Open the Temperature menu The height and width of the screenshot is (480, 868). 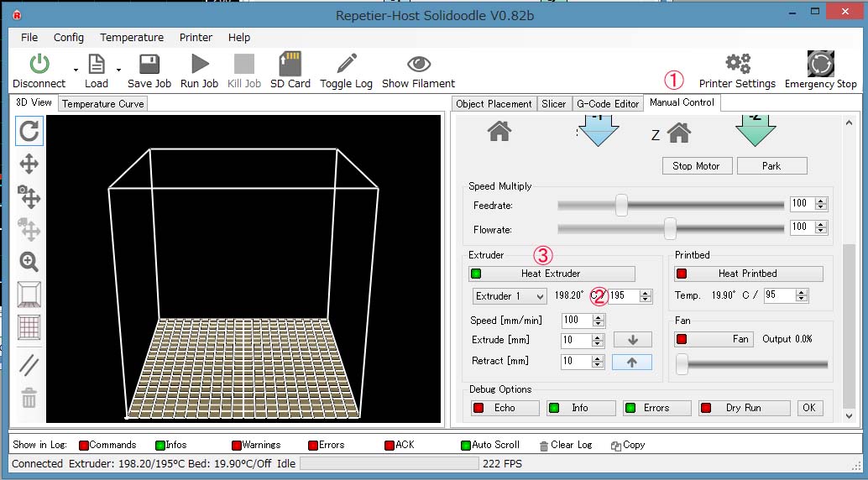[x=132, y=38]
